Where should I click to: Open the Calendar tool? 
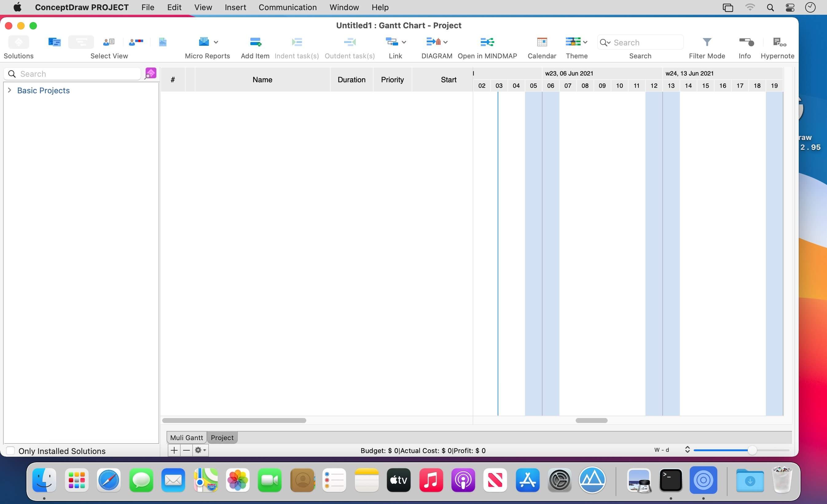tap(542, 42)
